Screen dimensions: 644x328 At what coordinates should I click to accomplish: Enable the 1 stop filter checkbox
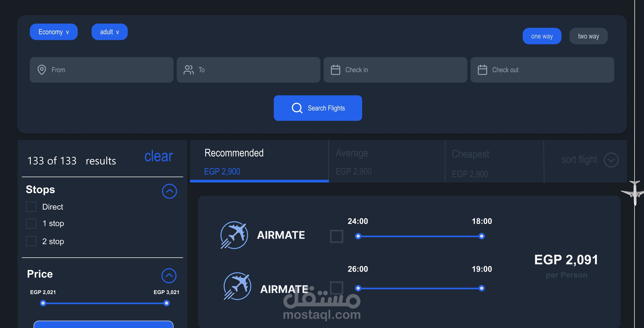click(31, 223)
